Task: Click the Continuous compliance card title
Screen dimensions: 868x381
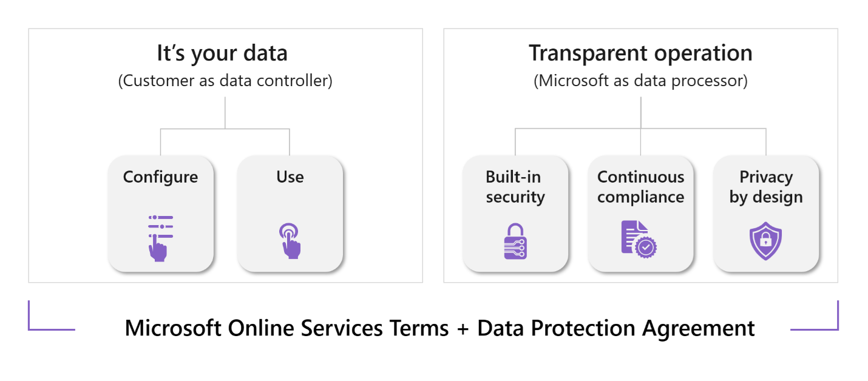Action: tap(640, 187)
